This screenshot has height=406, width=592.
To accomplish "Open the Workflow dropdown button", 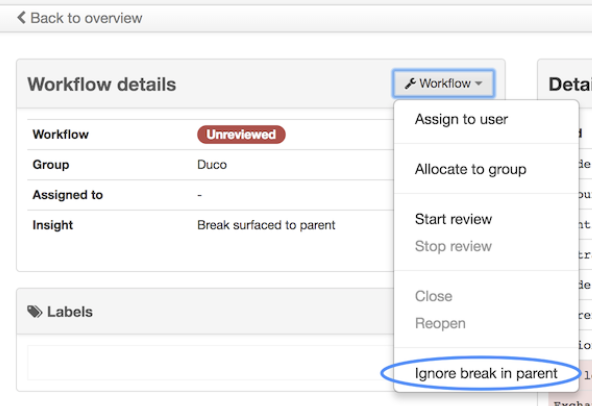I will (444, 83).
